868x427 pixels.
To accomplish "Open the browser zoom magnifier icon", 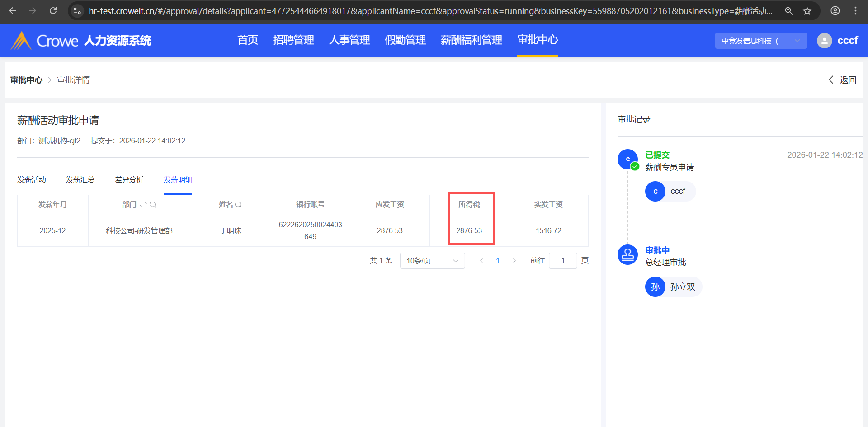I will pos(789,11).
